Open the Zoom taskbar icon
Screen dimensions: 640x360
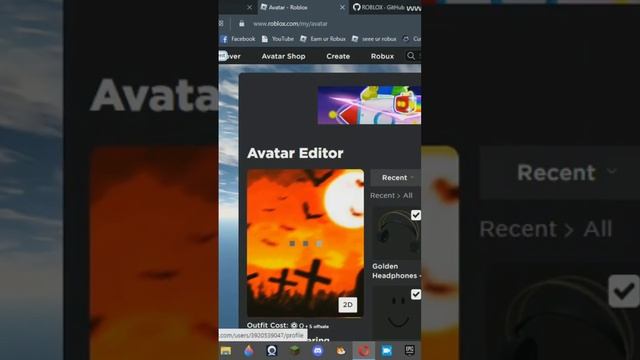(387, 351)
